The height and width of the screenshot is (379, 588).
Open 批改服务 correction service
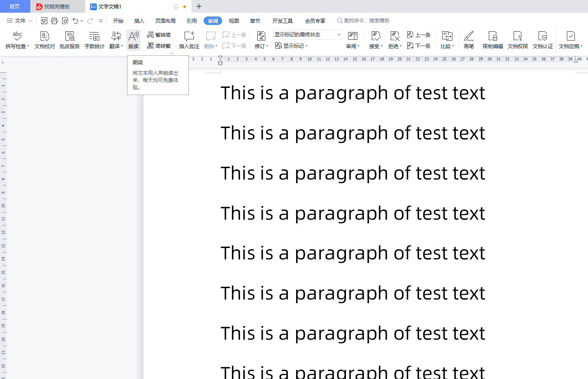point(70,40)
